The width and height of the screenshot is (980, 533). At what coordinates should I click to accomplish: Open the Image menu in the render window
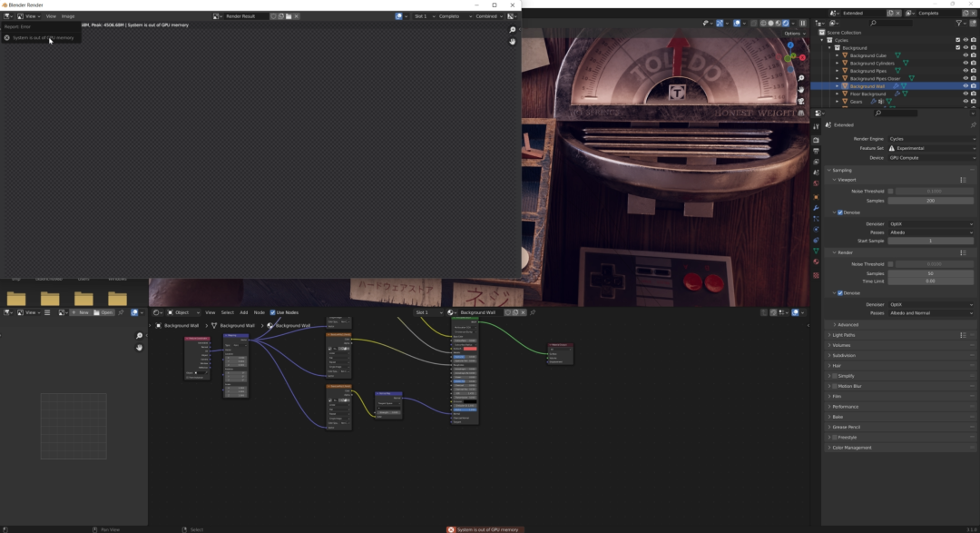[x=68, y=16]
